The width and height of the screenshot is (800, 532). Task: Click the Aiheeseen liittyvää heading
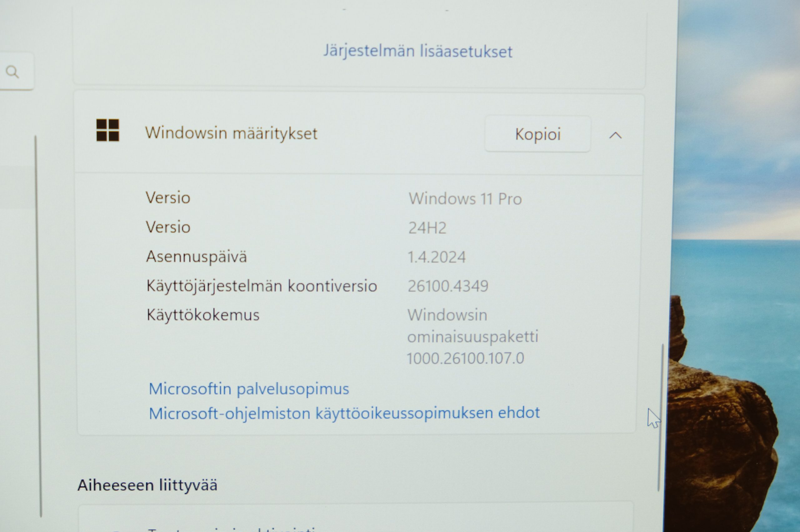click(x=147, y=485)
